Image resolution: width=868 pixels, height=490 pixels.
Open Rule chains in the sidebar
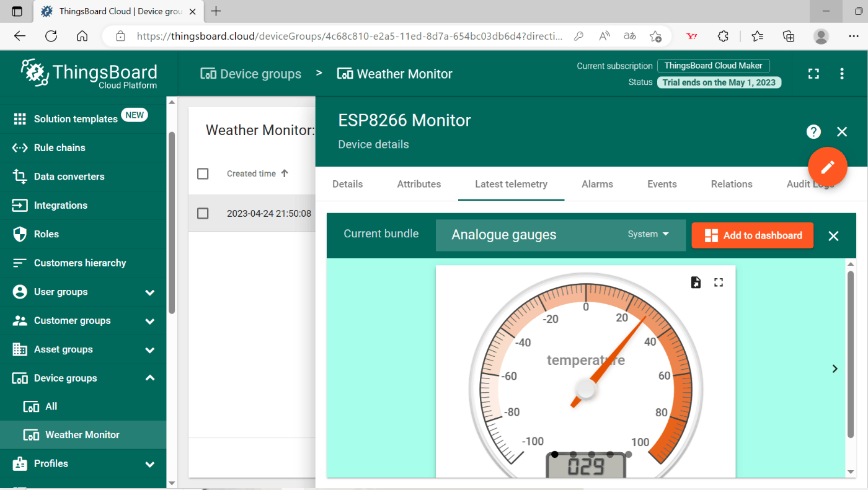83,147
